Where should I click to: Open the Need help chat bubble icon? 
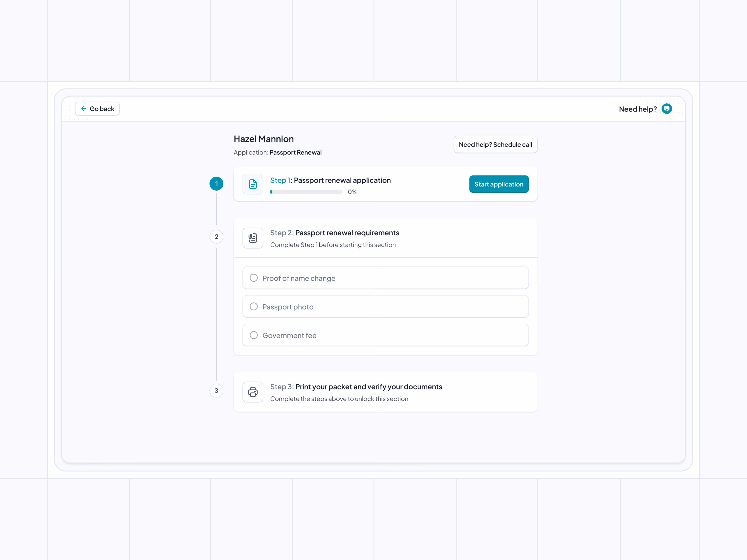[x=667, y=109]
